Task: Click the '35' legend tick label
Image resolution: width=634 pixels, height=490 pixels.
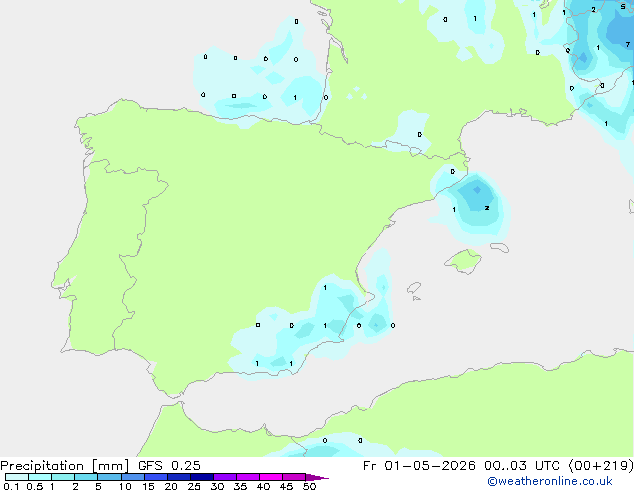Action: (240, 486)
